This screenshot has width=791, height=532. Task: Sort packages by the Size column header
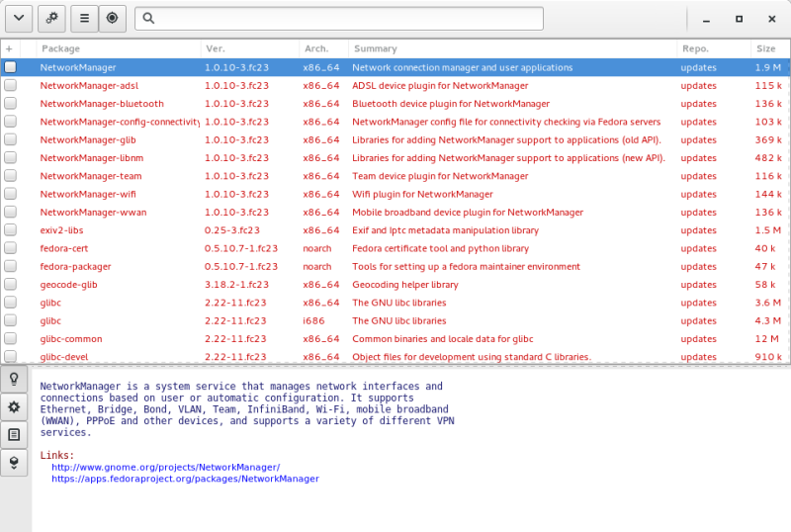(x=766, y=48)
